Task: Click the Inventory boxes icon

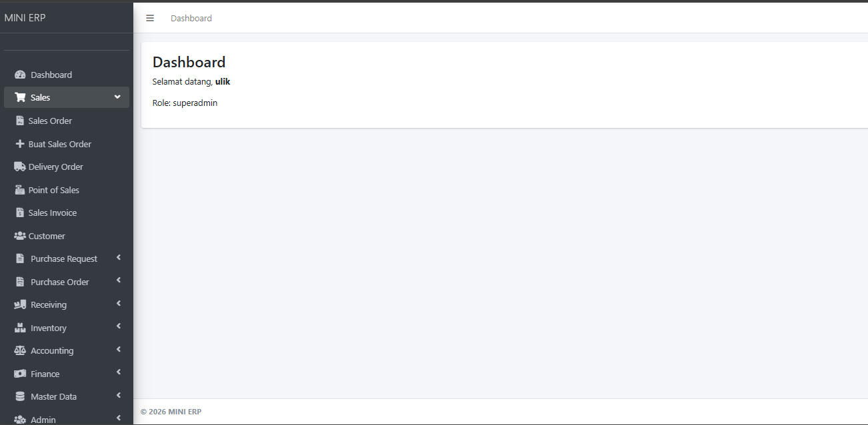Action: pos(20,328)
